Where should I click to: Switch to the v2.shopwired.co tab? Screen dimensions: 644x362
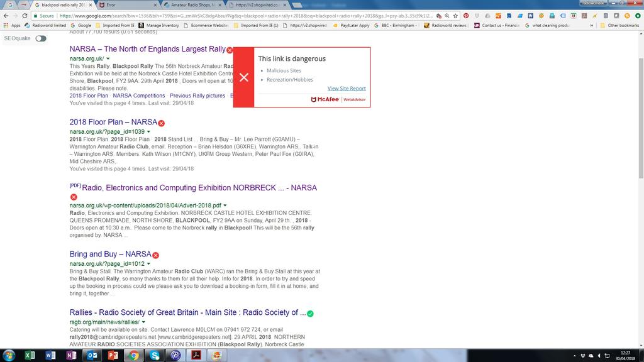point(257,5)
